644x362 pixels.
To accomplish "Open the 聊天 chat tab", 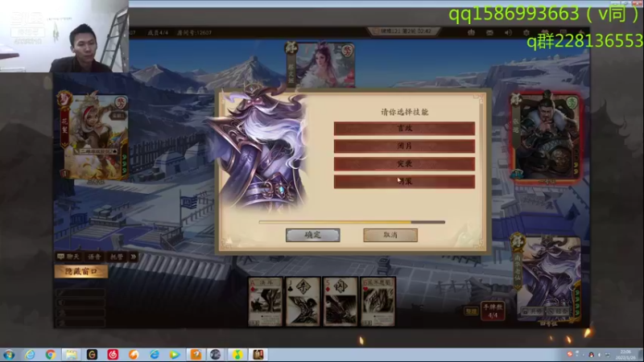I will 68,257.
